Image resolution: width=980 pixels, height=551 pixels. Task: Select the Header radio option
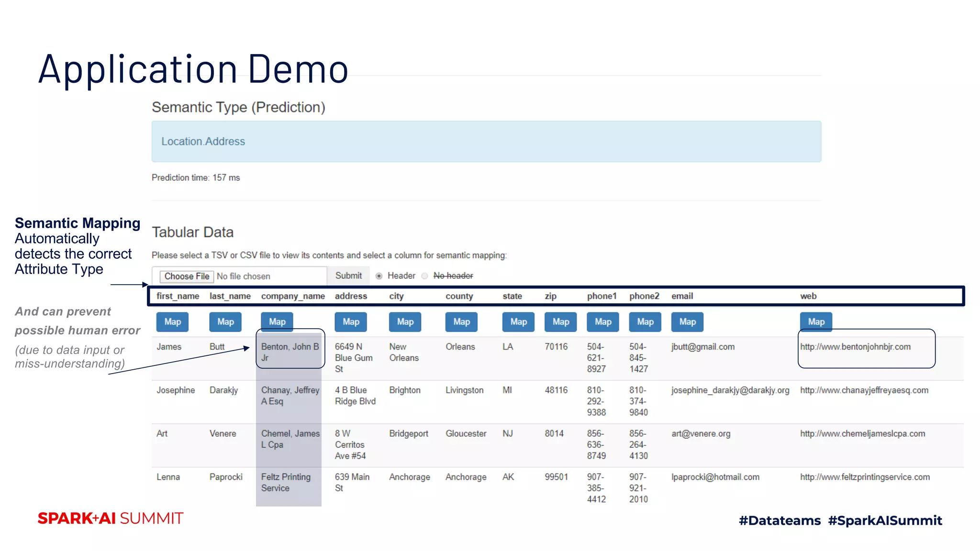point(379,276)
